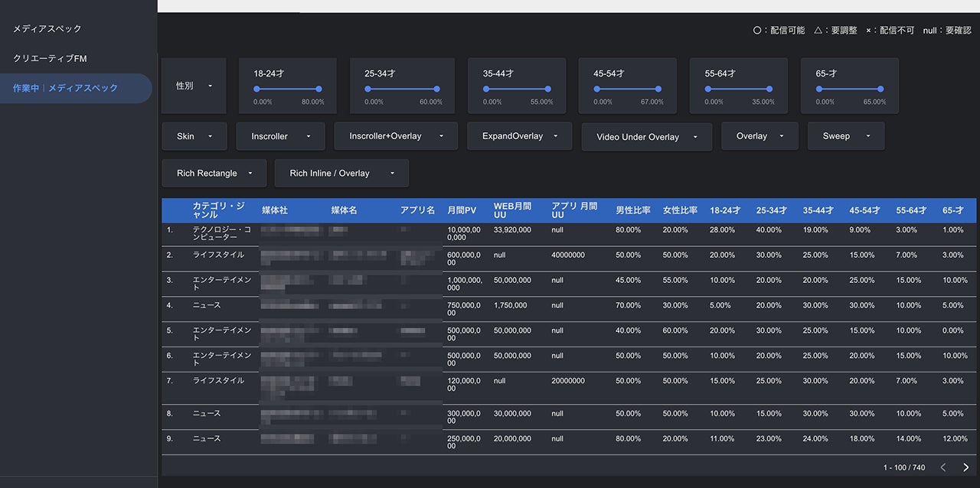Open the ExpandOverlay dropdown
This screenshot has height=488, width=980.
pyautogui.click(x=519, y=136)
